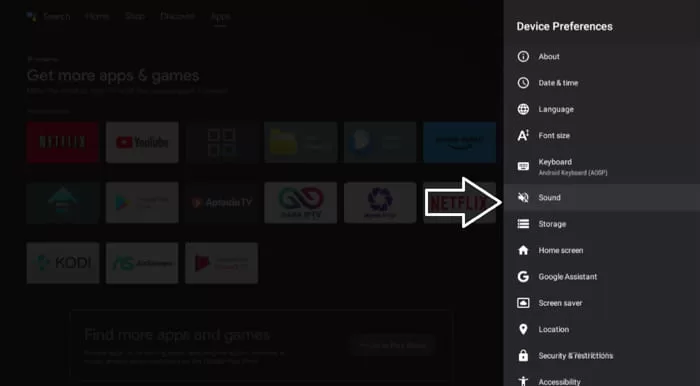This screenshot has width=700, height=386.
Task: Click the Language globe icon
Action: coord(523,109)
